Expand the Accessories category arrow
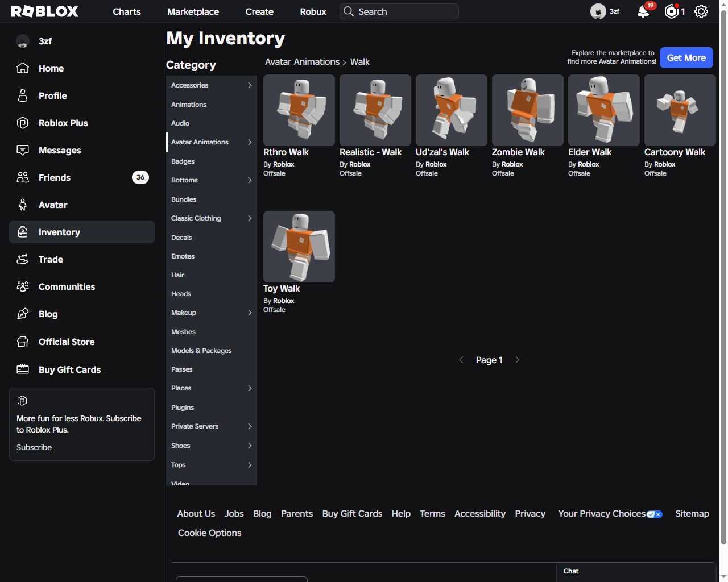728x582 pixels. tap(250, 85)
